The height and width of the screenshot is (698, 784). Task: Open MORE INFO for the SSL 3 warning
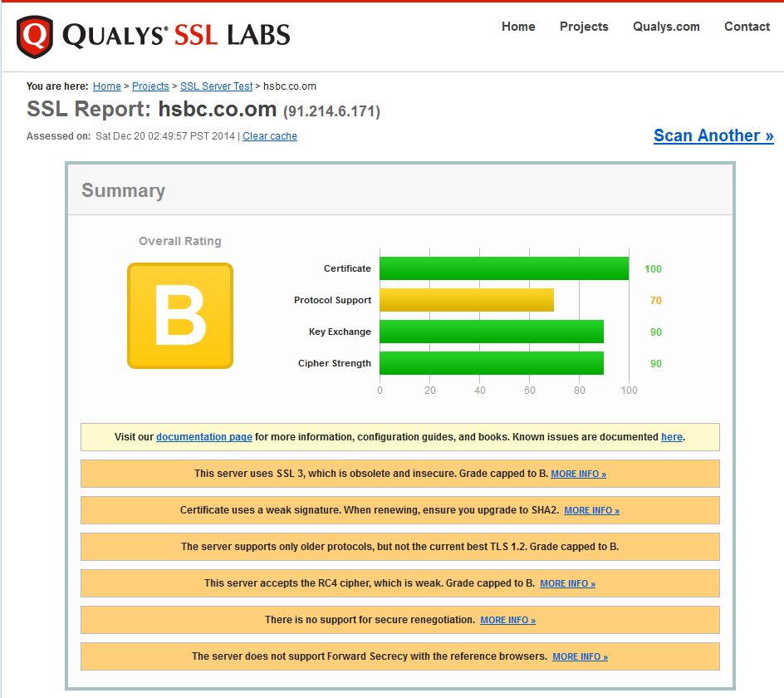[x=579, y=474]
